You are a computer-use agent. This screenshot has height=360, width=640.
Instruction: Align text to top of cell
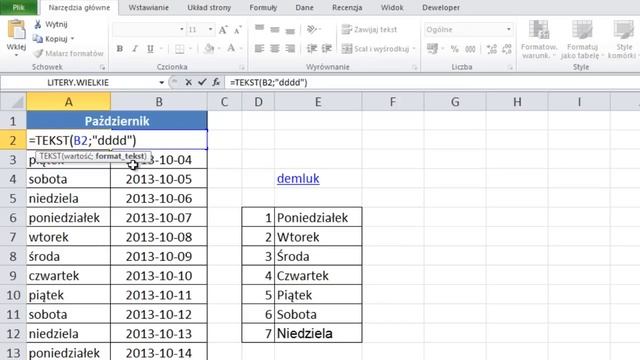tap(259, 29)
